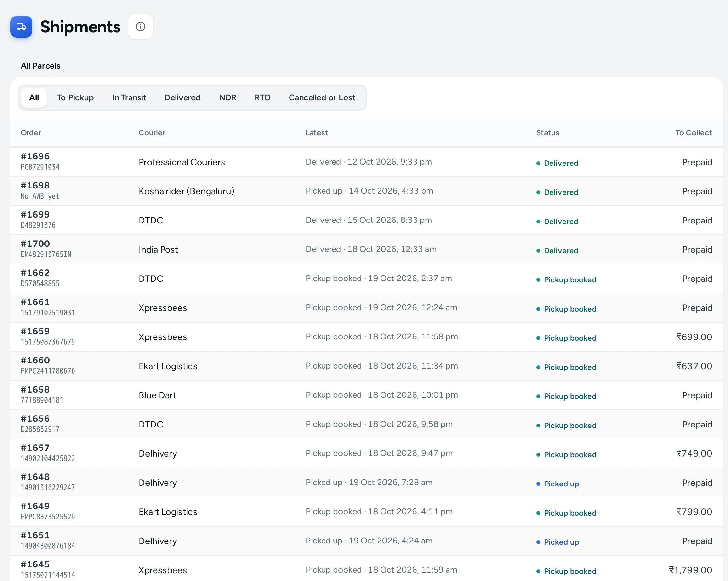Screen dimensions: 728x581
Task: Click Pickup booked status for order #1658
Action: point(566,396)
